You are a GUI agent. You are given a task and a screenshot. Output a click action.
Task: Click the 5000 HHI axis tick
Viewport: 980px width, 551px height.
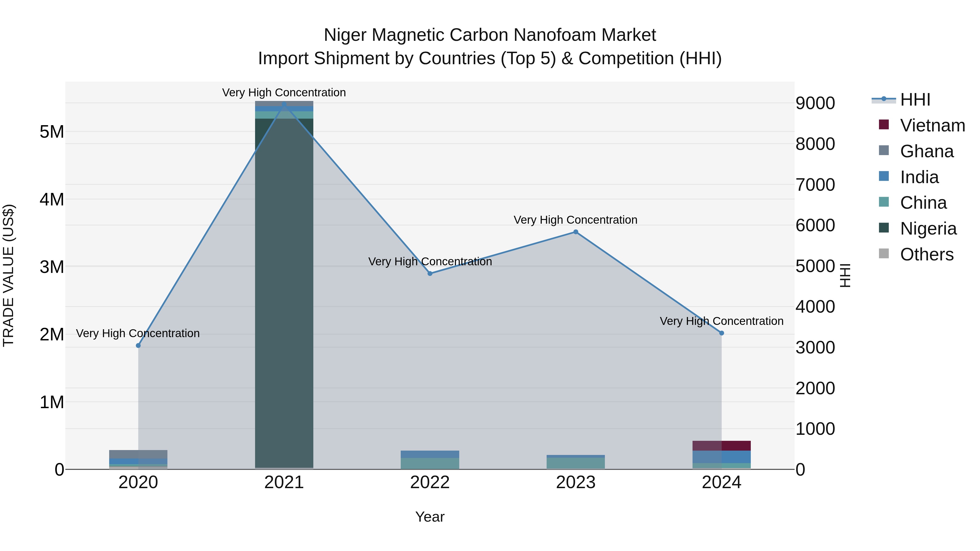coord(815,266)
